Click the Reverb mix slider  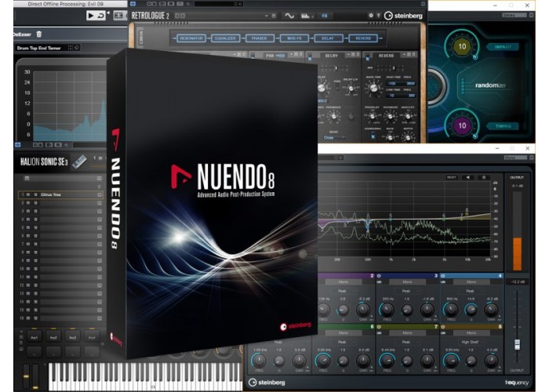pyautogui.click(x=392, y=67)
